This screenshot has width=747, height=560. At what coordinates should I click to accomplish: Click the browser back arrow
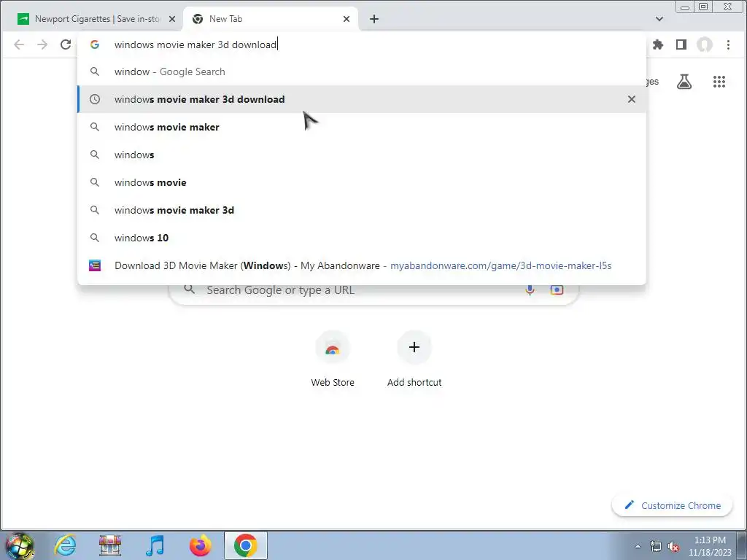coord(19,44)
